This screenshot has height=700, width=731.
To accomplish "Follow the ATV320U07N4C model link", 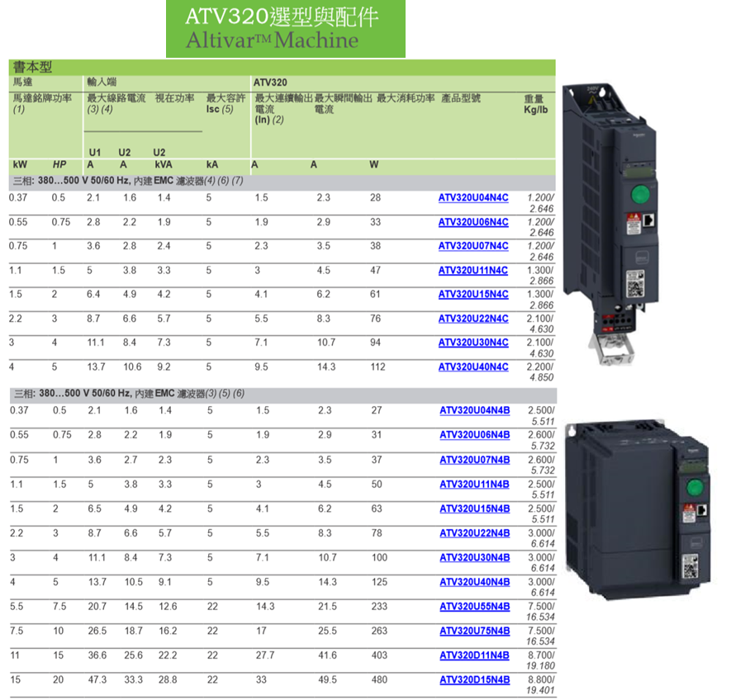I will [473, 246].
